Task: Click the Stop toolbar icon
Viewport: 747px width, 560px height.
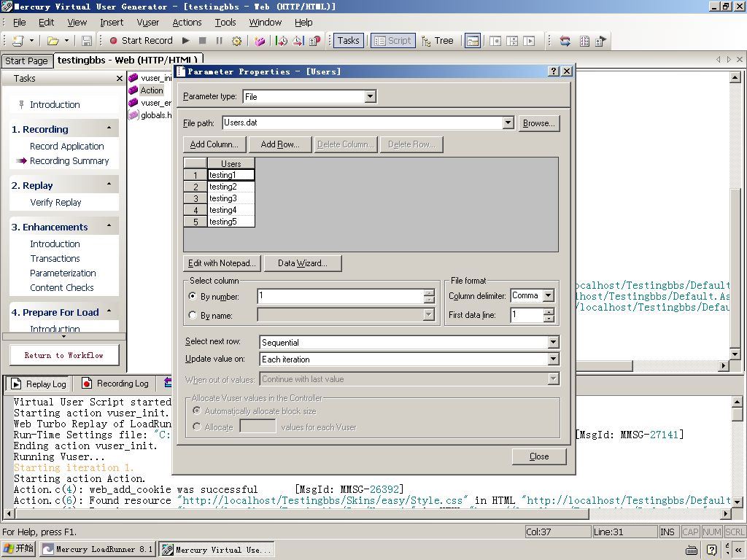Action: (203, 41)
